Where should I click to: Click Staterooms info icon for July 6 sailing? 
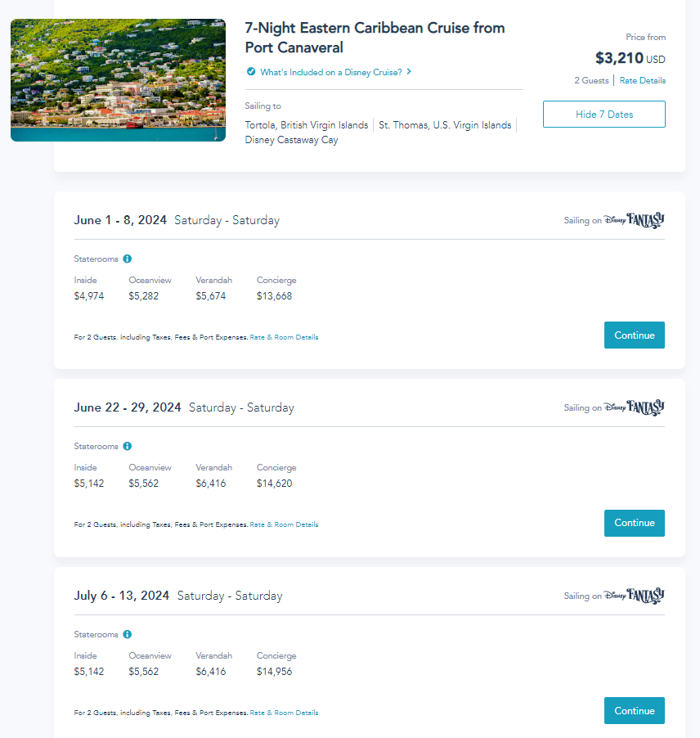point(128,634)
